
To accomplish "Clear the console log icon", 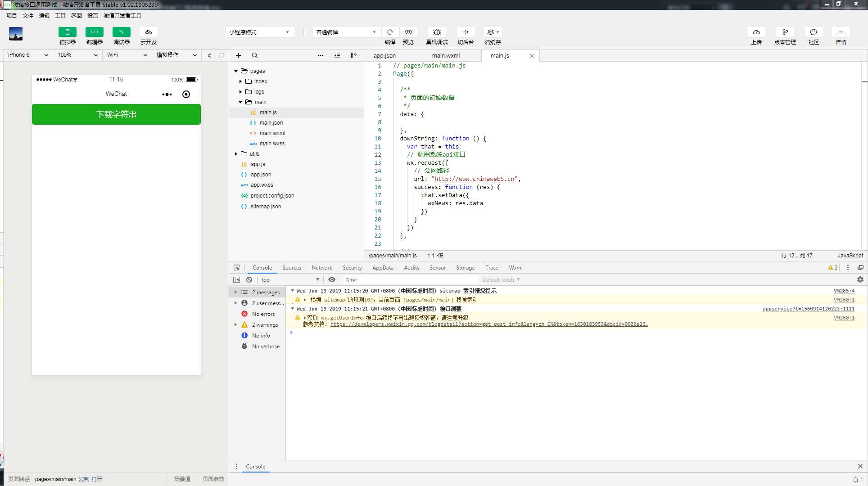I will [x=249, y=279].
